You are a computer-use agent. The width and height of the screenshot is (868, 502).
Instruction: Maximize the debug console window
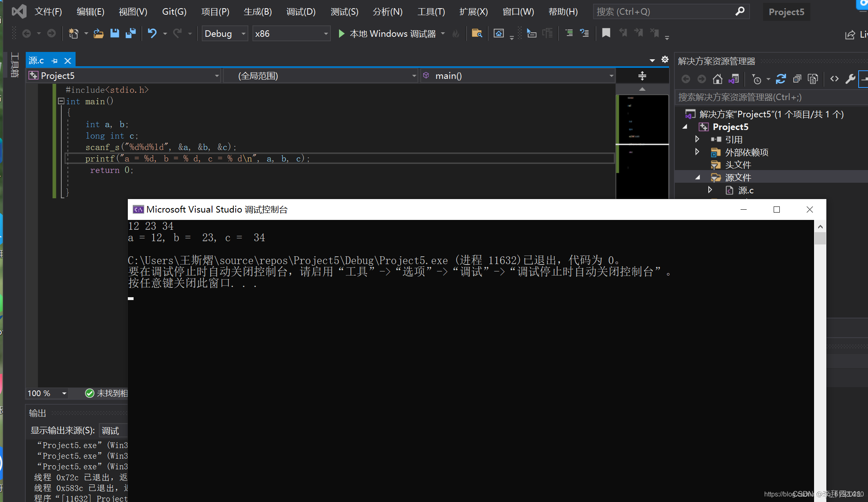(777, 210)
